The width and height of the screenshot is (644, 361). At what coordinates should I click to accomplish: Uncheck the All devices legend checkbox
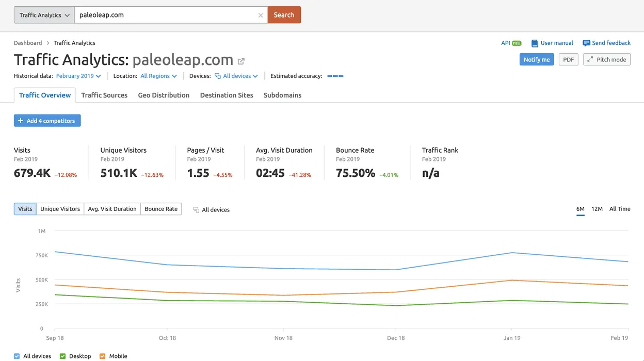point(17,356)
